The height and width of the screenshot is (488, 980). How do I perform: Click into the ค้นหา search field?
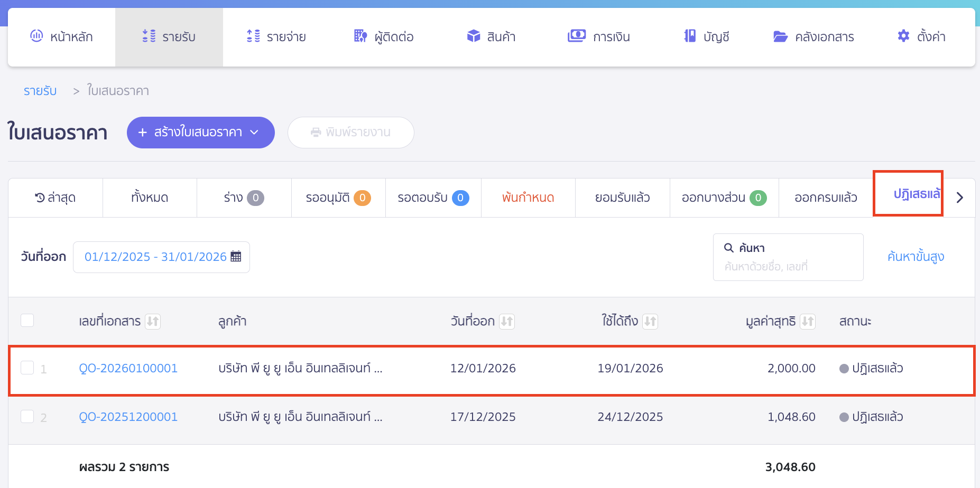788,266
